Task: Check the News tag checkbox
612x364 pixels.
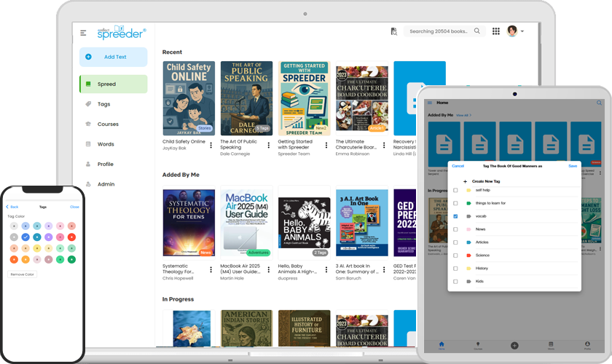Action: (x=455, y=229)
